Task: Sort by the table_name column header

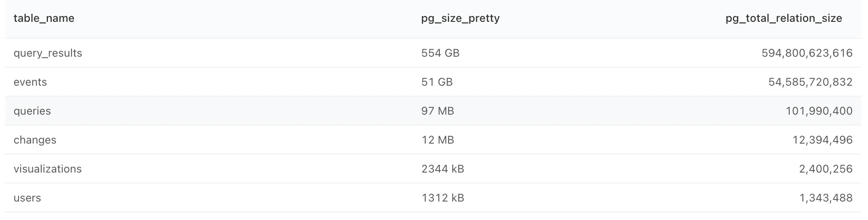Action: click(x=44, y=18)
